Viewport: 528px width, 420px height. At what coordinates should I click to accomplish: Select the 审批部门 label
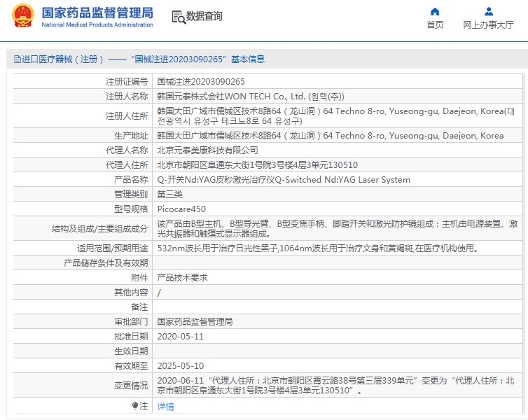(x=131, y=322)
